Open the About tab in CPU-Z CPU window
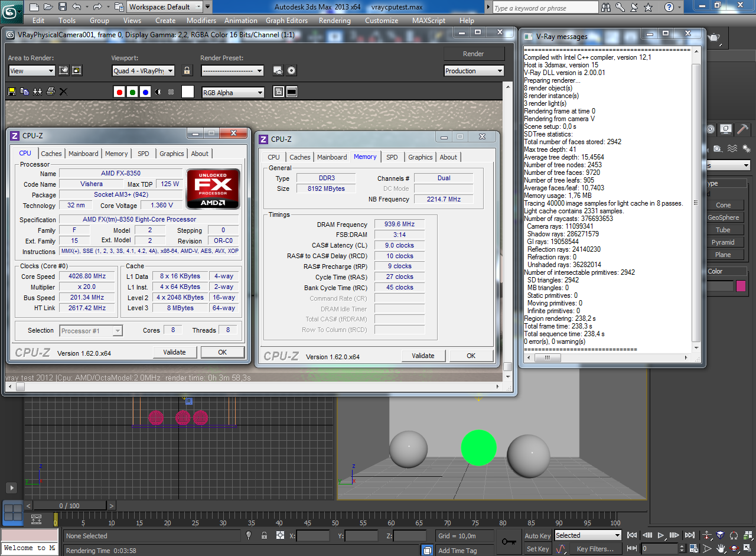Image resolution: width=756 pixels, height=556 pixels. coord(200,154)
